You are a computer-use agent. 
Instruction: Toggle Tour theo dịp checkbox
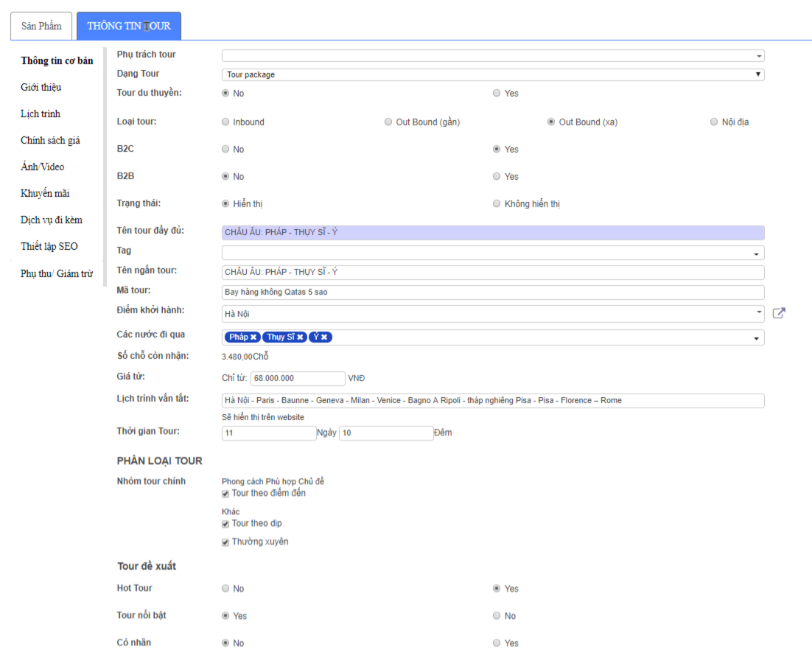pyautogui.click(x=225, y=524)
